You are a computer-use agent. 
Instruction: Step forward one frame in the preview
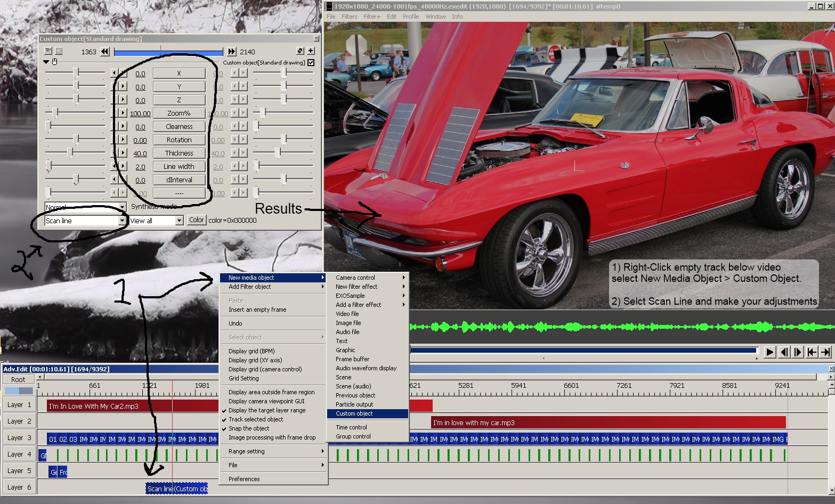tap(798, 352)
